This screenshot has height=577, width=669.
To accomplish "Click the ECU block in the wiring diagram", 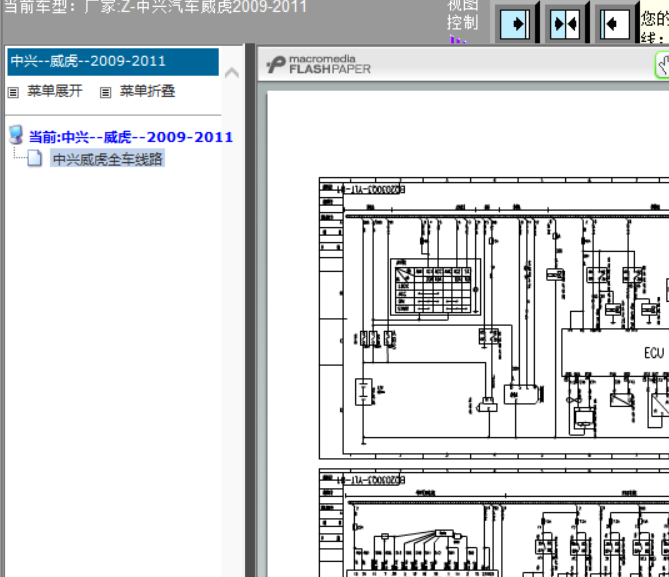I will [615, 353].
